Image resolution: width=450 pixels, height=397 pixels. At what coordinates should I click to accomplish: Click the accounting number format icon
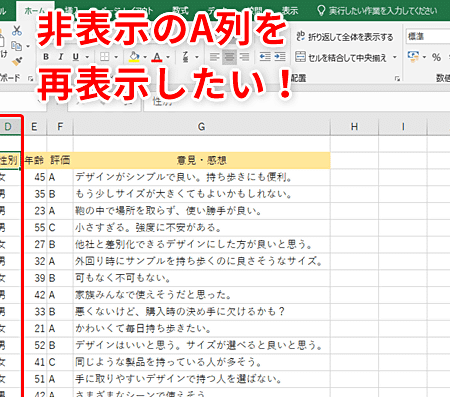coord(413,57)
